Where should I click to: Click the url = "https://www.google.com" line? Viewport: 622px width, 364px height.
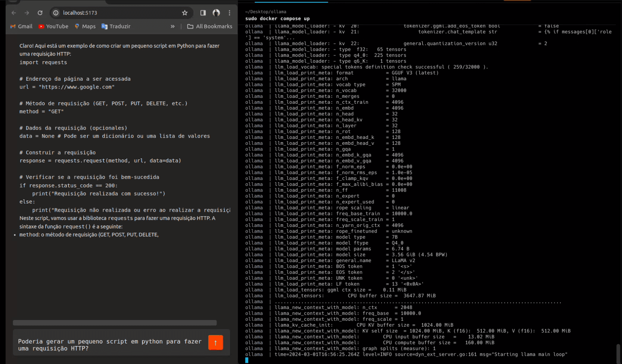[67, 87]
